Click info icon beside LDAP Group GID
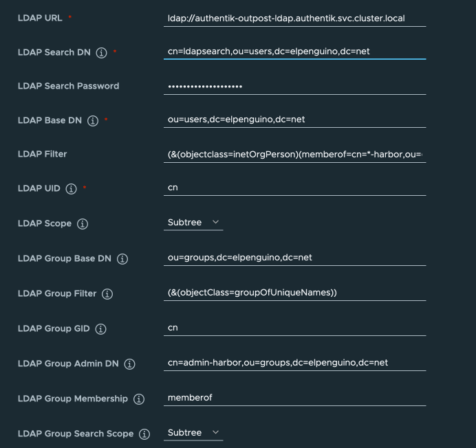 point(101,329)
